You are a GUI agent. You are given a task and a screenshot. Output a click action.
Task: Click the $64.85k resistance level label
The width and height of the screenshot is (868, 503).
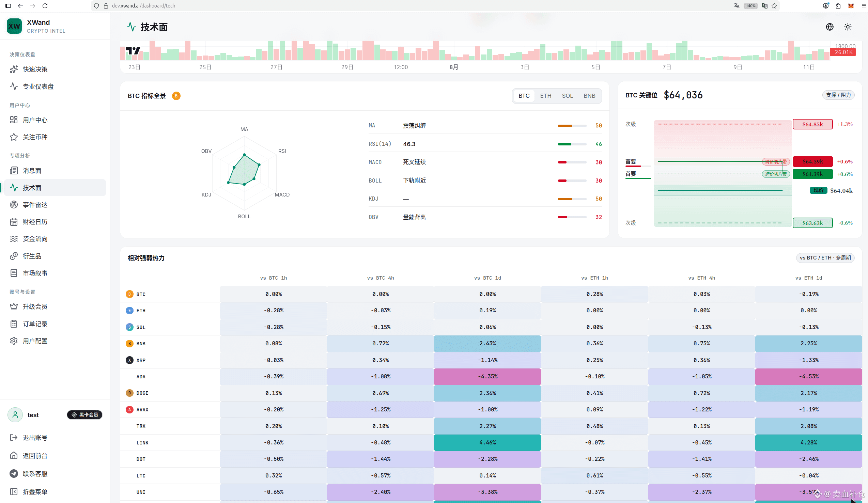[812, 124]
